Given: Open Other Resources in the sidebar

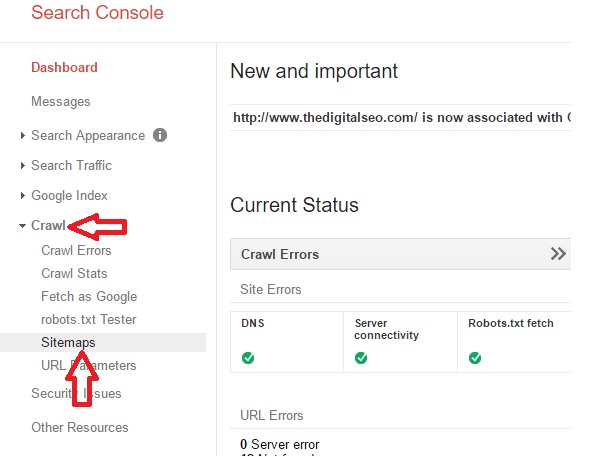Looking at the screenshot, I should point(80,427).
